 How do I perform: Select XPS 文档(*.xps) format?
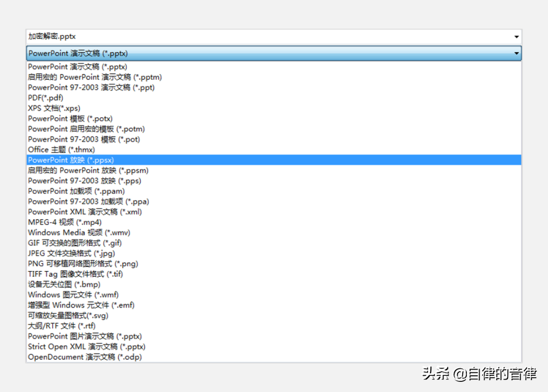click(x=274, y=109)
